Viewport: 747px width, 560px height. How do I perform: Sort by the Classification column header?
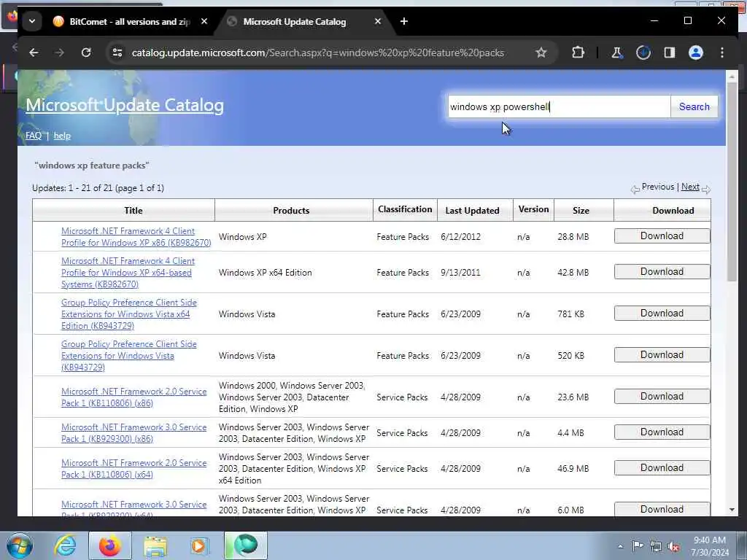point(405,209)
